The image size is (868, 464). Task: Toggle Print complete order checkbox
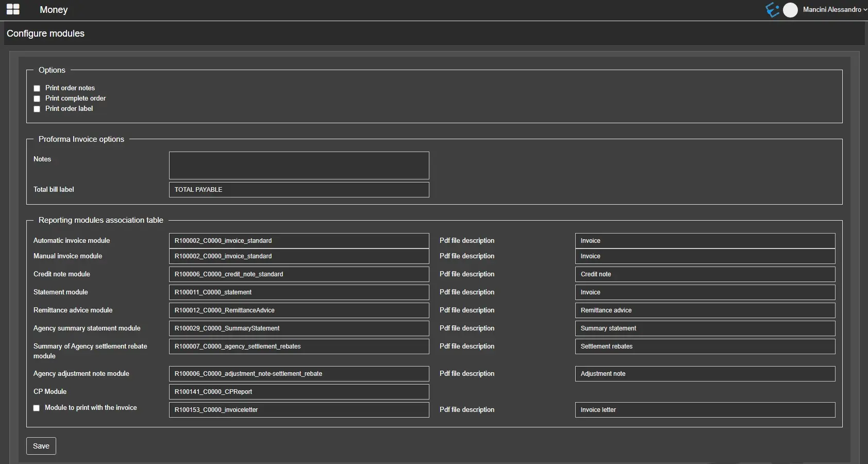pyautogui.click(x=37, y=98)
